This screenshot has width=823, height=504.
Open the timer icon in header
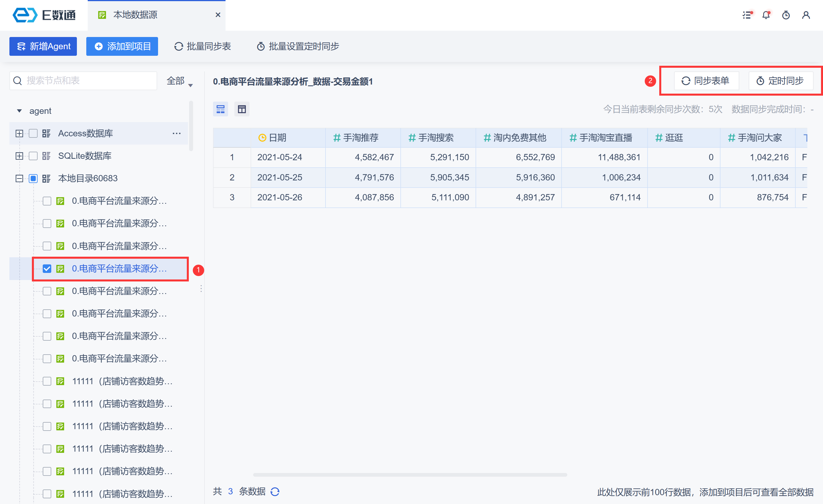point(786,15)
